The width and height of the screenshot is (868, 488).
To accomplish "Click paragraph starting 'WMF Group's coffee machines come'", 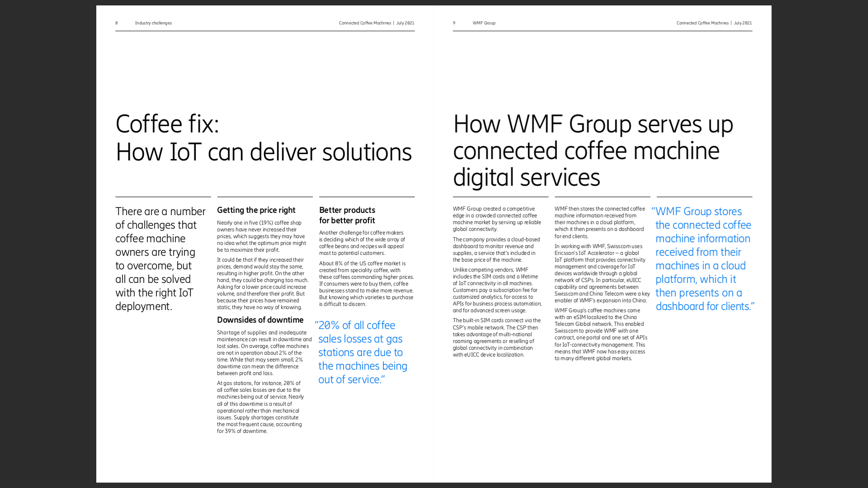I will 601,334.
